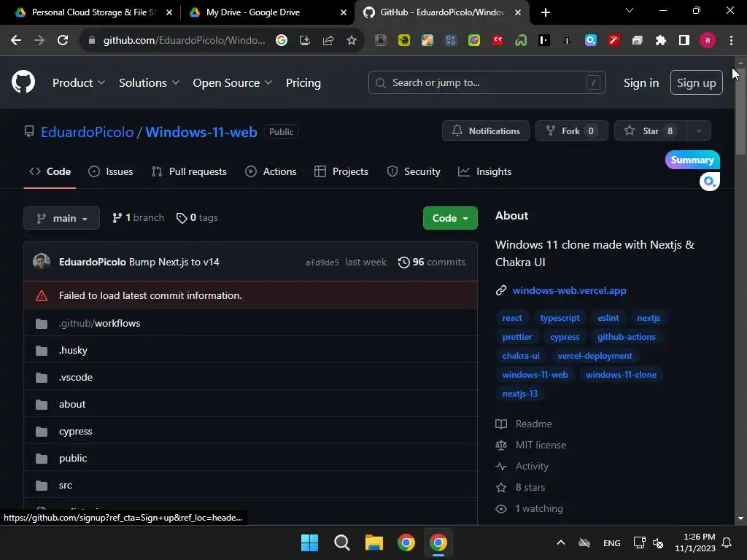Bookmark page with the star icon
Image resolution: width=747 pixels, height=560 pixels.
click(x=352, y=41)
